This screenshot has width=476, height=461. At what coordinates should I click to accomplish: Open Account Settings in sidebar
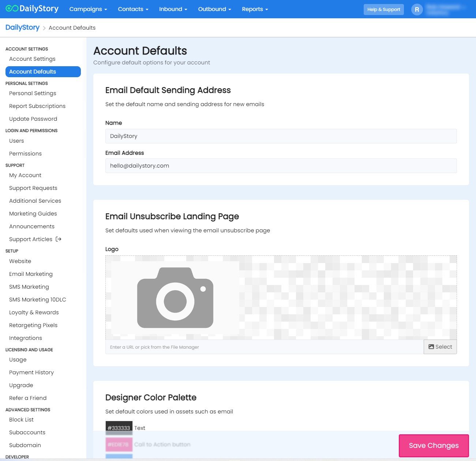pyautogui.click(x=32, y=59)
